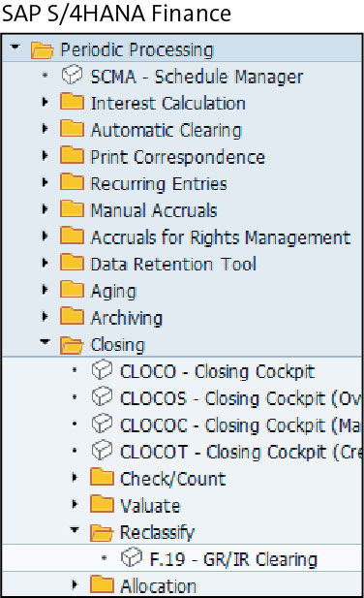Collapse the Periodic Processing node

point(15,47)
